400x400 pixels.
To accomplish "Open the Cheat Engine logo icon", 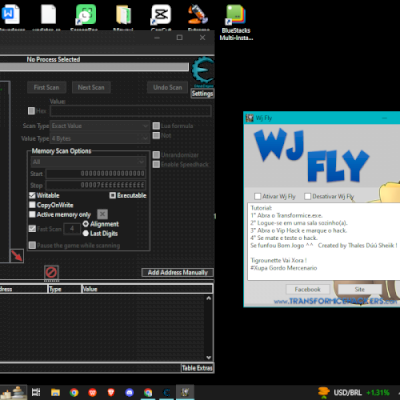I will point(203,71).
